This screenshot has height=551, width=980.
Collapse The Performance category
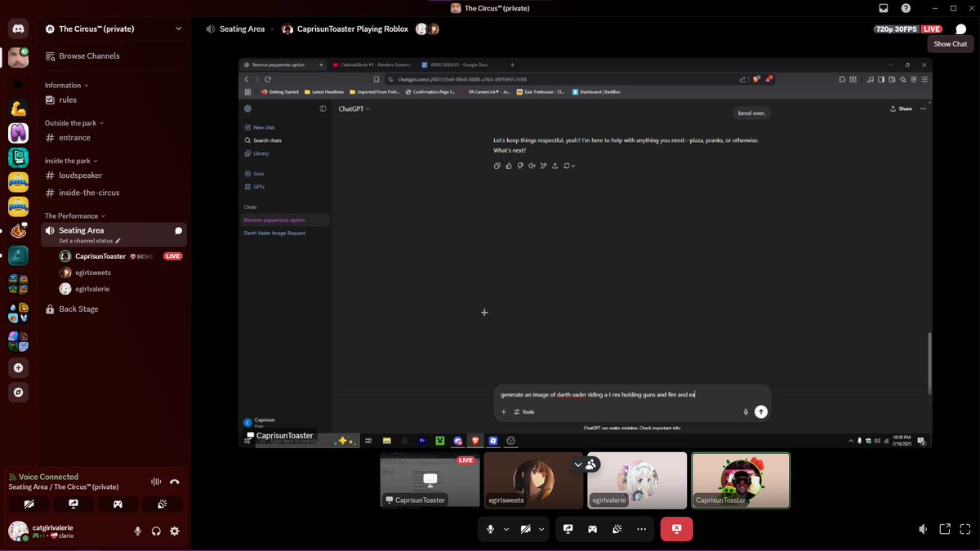(75, 216)
